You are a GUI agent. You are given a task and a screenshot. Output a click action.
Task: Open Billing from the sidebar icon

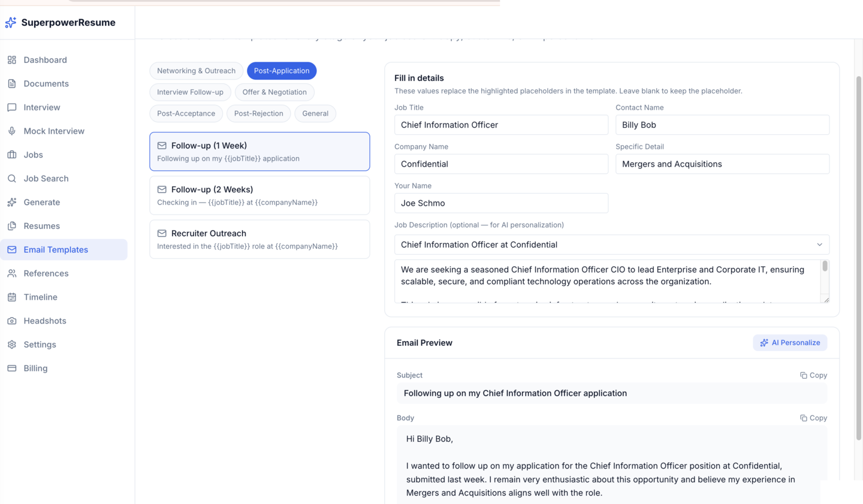pos(11,368)
